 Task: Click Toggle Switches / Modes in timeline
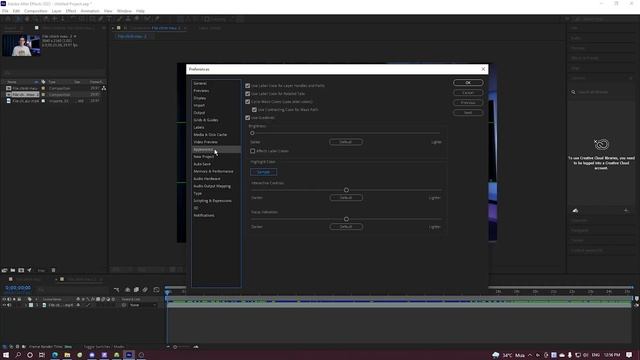point(104,347)
